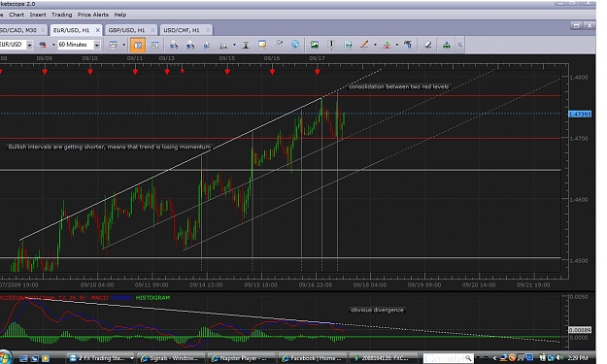Close the GBP/USD, H1 tab
The height and width of the screenshot is (364, 607).
tap(153, 30)
